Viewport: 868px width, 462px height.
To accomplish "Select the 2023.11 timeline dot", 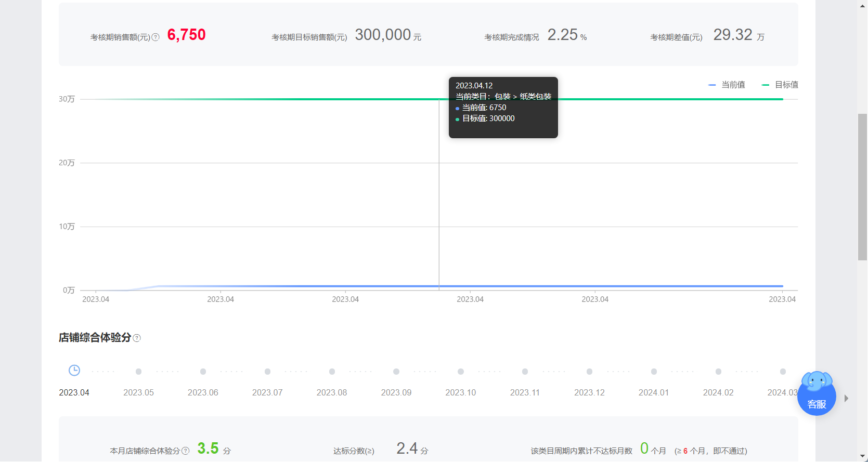I will 525,372.
